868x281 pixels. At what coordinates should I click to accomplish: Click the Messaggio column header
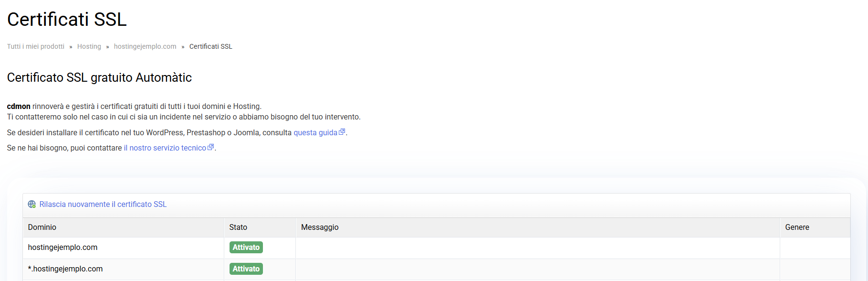pyautogui.click(x=320, y=227)
